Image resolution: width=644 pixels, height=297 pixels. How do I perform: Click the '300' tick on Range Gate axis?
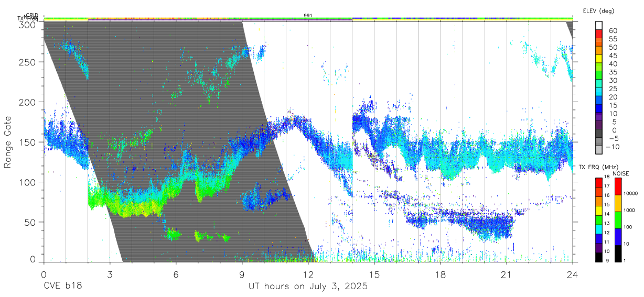pyautogui.click(x=28, y=25)
